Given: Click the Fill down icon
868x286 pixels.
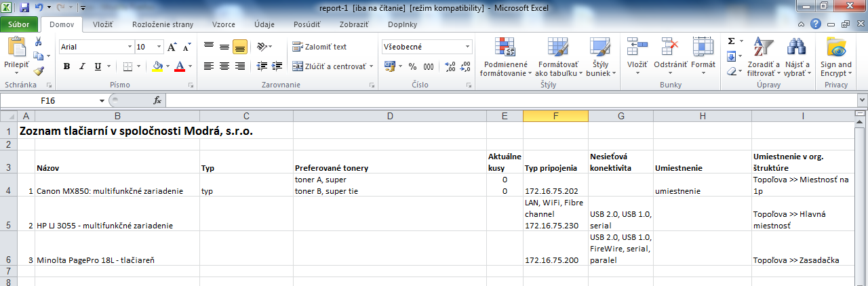Looking at the screenshot, I should click(x=731, y=56).
